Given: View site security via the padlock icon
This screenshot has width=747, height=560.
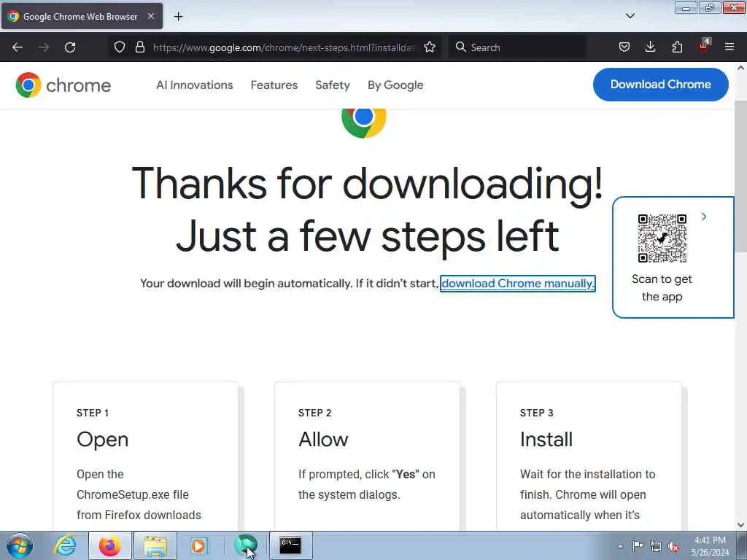Looking at the screenshot, I should click(139, 47).
